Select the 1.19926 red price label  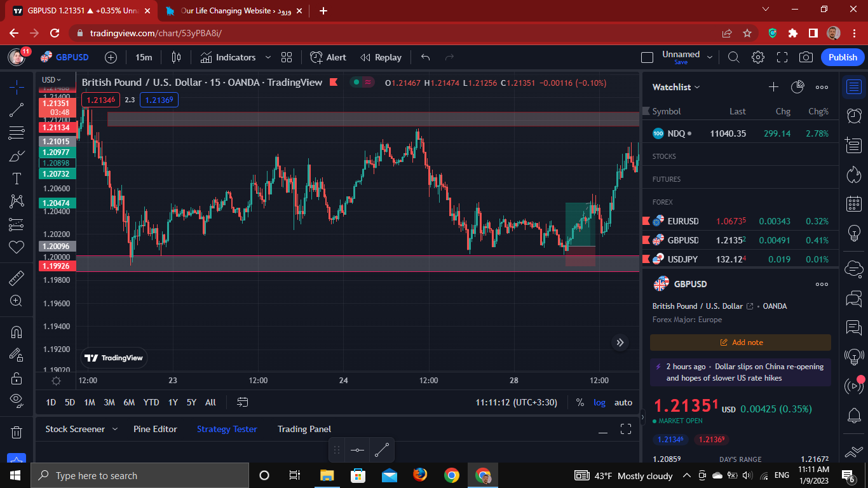[x=56, y=266]
